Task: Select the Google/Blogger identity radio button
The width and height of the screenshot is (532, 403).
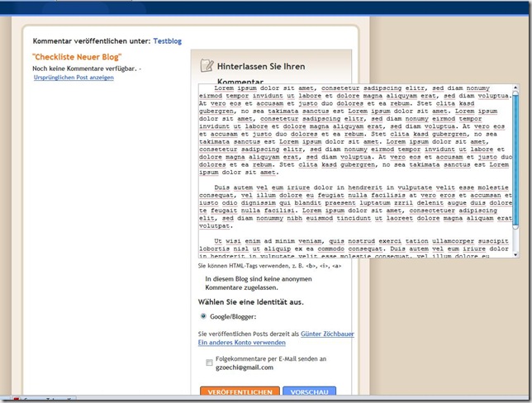Action: tap(203, 316)
